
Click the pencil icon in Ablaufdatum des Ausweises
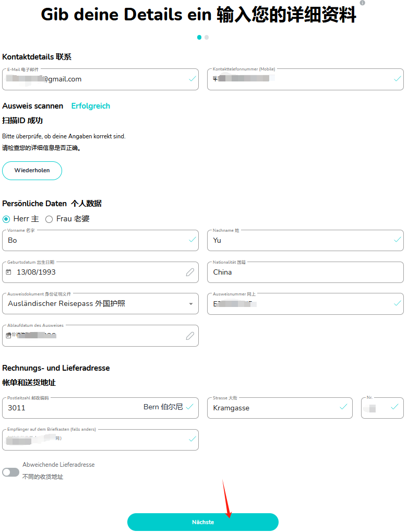coord(190,336)
